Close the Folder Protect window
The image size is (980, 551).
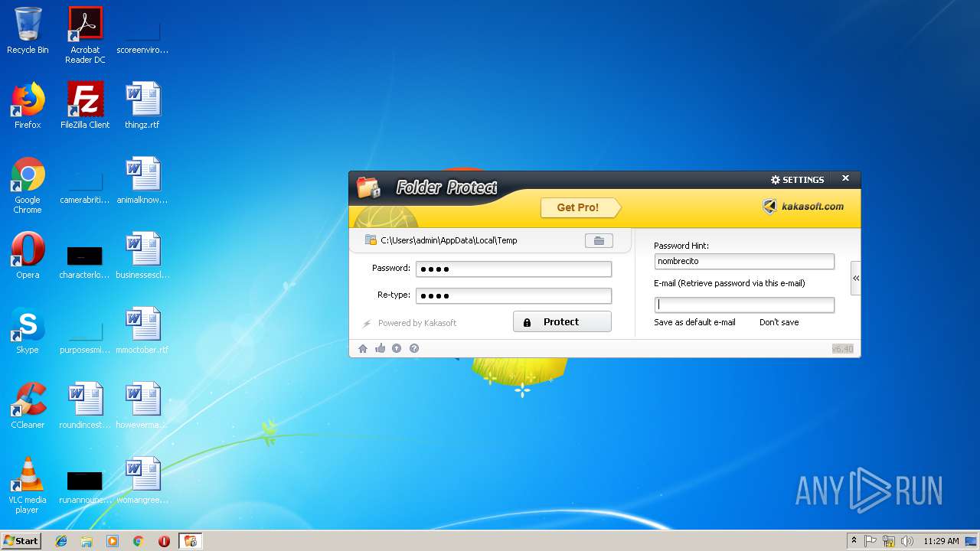(x=845, y=178)
